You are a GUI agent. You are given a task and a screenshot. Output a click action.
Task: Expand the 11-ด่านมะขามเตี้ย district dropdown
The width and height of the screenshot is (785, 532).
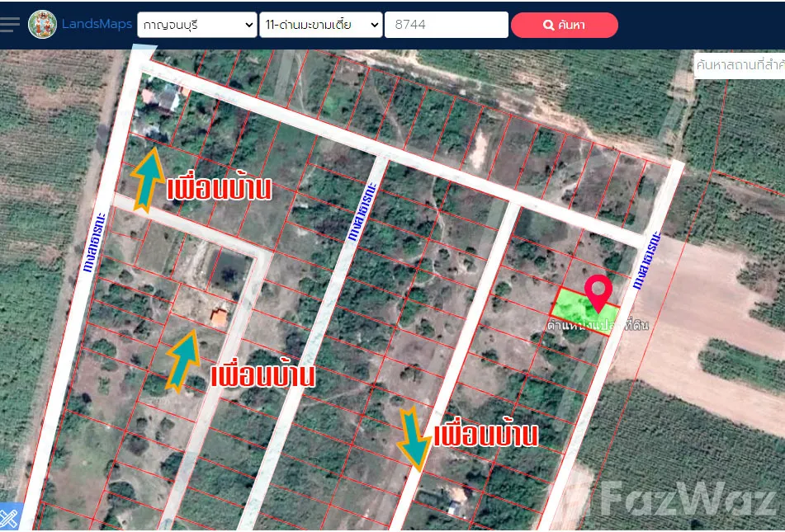click(320, 25)
